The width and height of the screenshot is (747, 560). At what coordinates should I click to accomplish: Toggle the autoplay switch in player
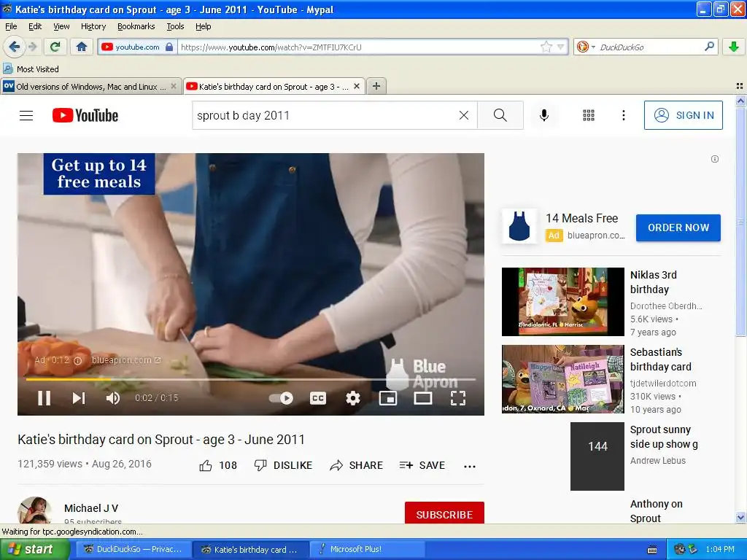click(281, 398)
